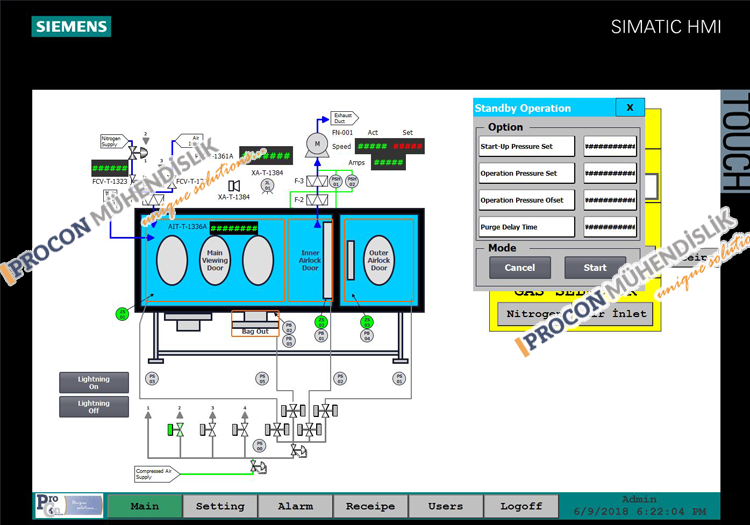Click the Nitrogen Air Inlet button
The height and width of the screenshot is (525, 750).
(575, 314)
